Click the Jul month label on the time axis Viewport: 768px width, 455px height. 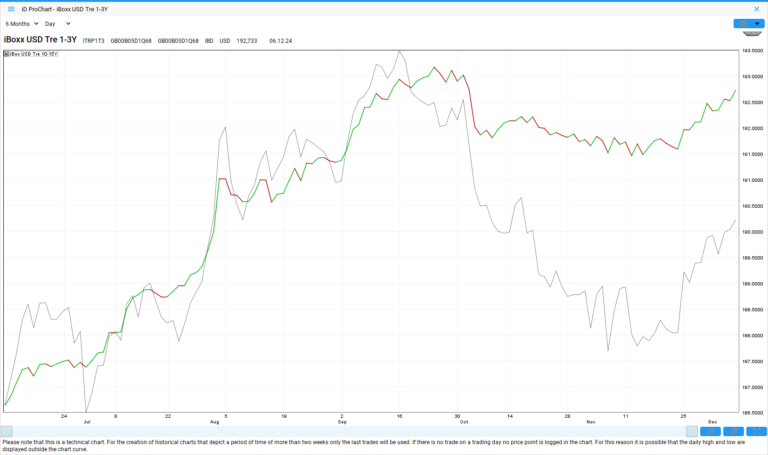click(87, 422)
